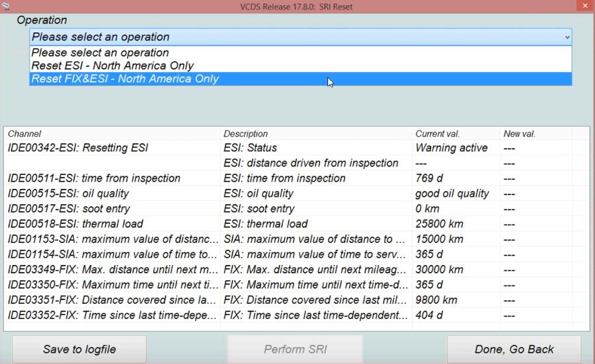Select row 'IDE00515-ESI: oil quality'
Screen dimensions: 595x364
point(297,194)
